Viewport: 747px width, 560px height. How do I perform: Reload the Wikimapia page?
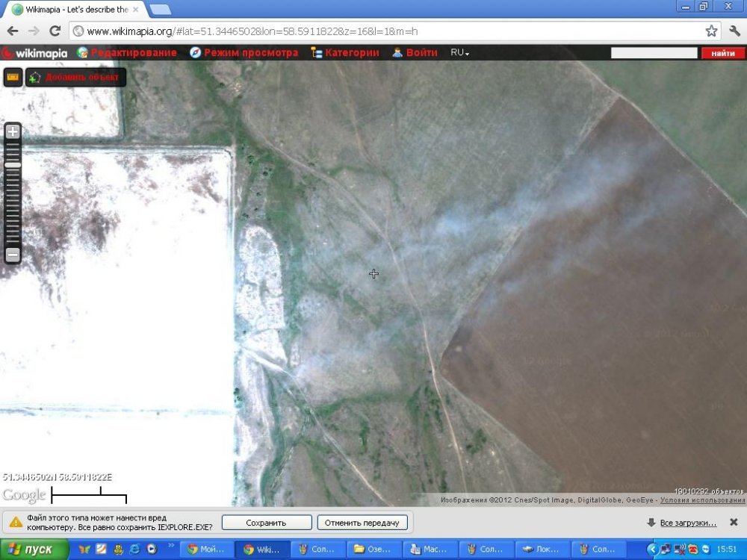pyautogui.click(x=55, y=31)
